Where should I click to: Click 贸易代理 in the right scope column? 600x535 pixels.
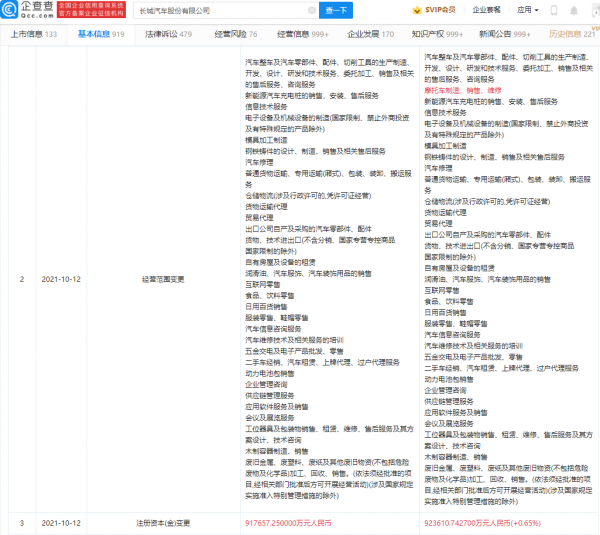pyautogui.click(x=438, y=223)
